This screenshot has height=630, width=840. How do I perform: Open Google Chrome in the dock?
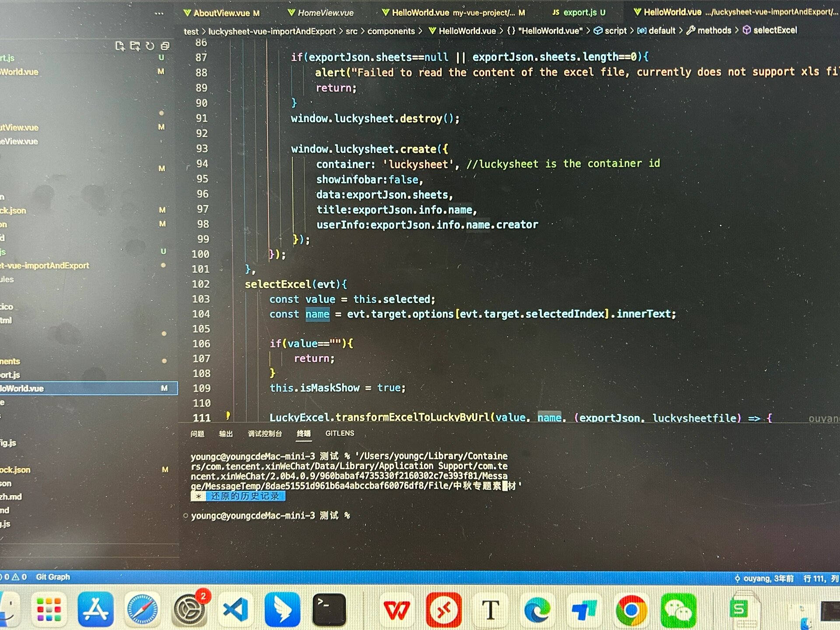[x=631, y=610]
